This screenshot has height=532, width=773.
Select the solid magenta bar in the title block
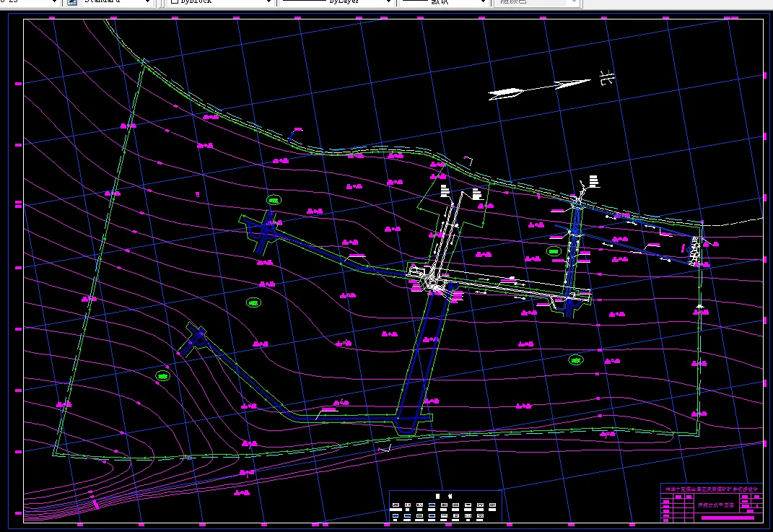[728, 518]
